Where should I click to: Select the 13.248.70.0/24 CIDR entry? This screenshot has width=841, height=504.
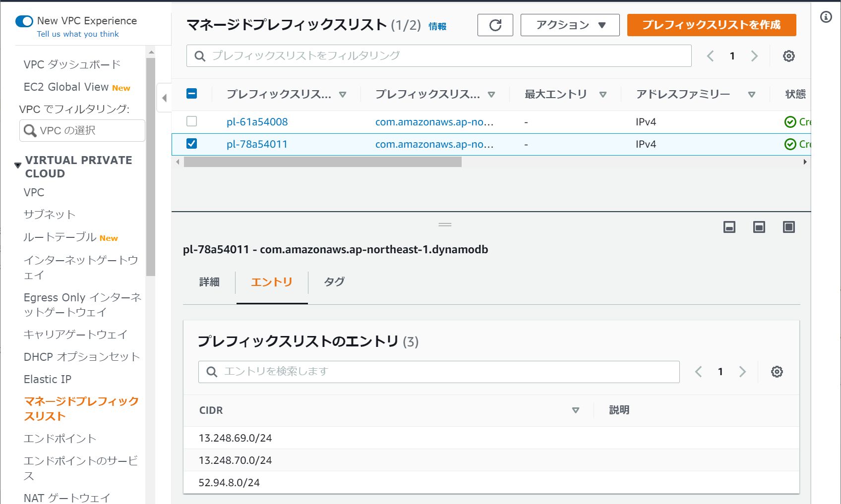(x=235, y=460)
